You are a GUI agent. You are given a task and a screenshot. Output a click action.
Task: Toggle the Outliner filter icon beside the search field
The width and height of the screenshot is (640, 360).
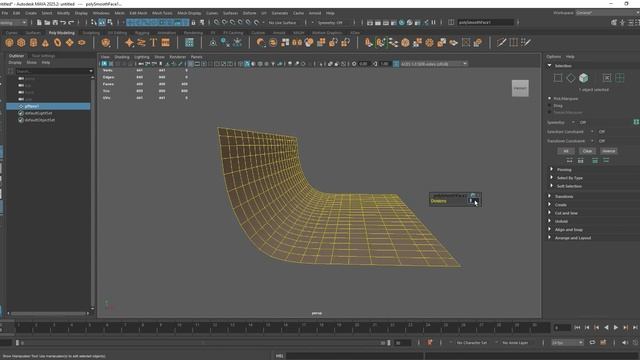pyautogui.click(x=11, y=71)
